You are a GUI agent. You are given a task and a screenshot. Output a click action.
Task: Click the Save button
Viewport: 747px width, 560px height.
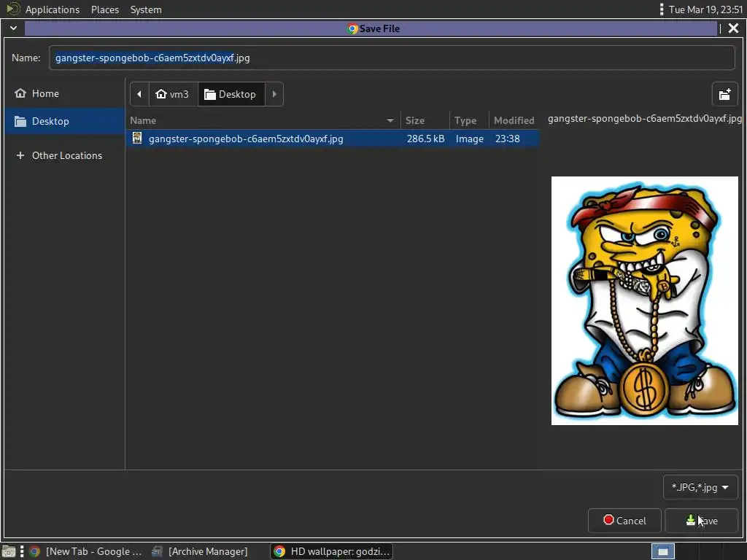click(701, 521)
